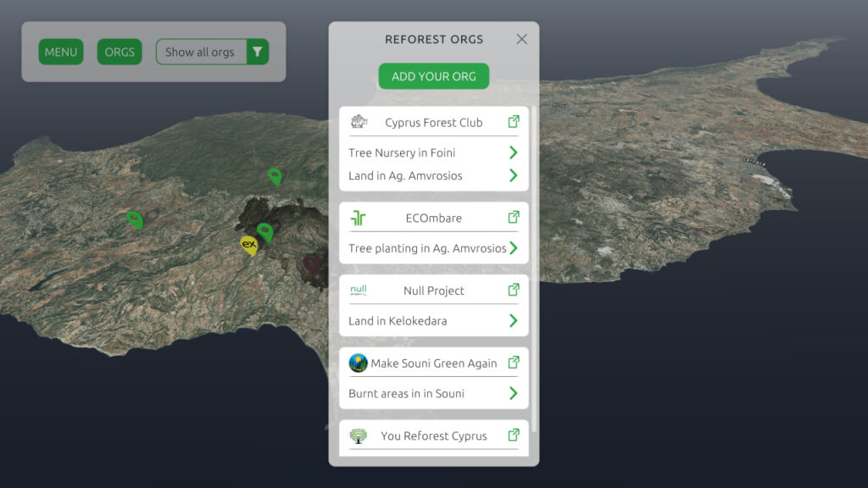
Task: Click the filter funnel icon
Action: click(257, 52)
